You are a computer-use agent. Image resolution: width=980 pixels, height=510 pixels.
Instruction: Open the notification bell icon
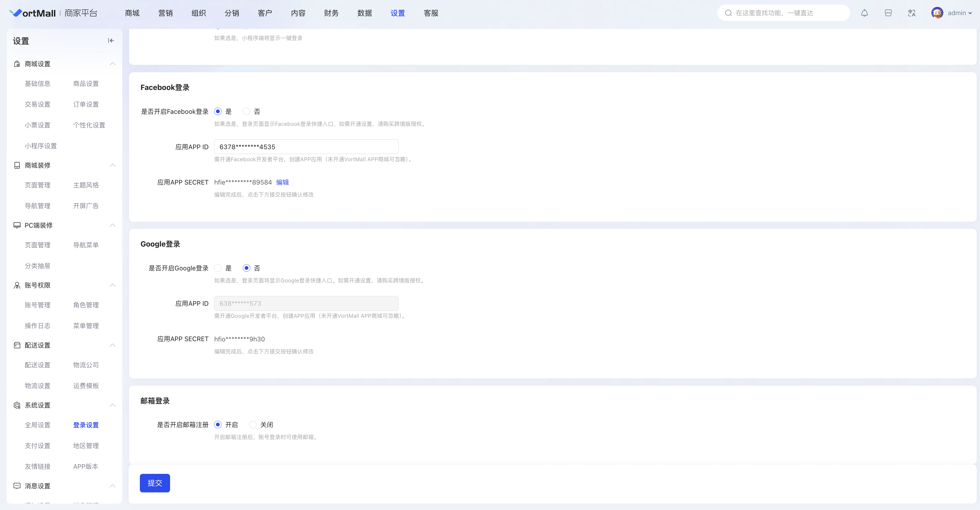point(864,13)
